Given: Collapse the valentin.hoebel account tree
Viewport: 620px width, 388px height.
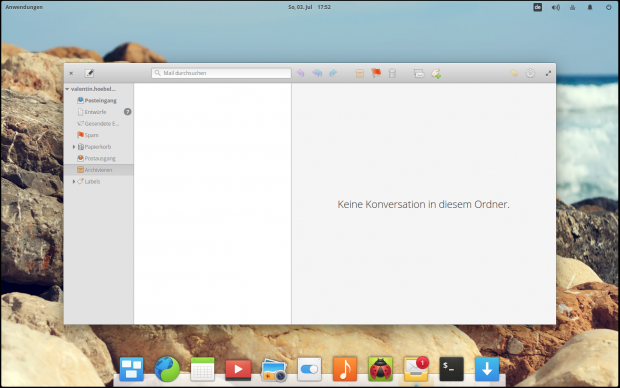Looking at the screenshot, I should pos(67,89).
